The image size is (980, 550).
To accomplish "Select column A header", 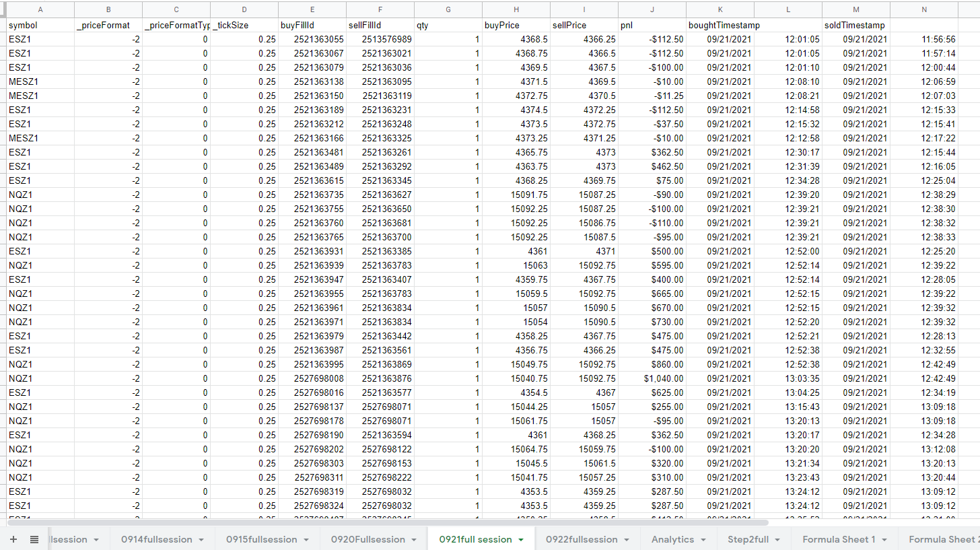I will (40, 9).
